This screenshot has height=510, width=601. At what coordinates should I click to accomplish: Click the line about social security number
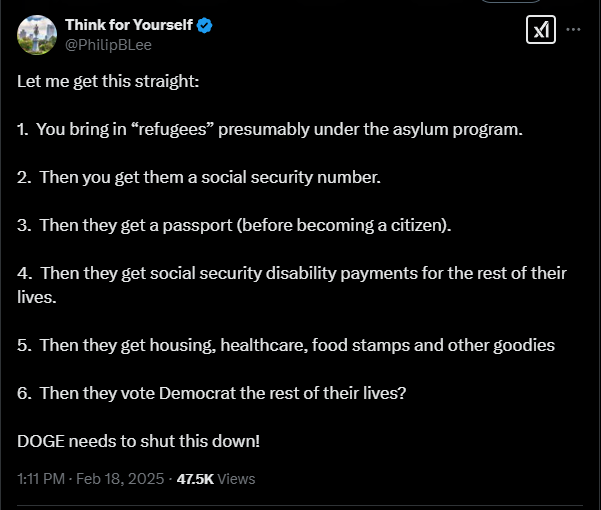click(199, 177)
